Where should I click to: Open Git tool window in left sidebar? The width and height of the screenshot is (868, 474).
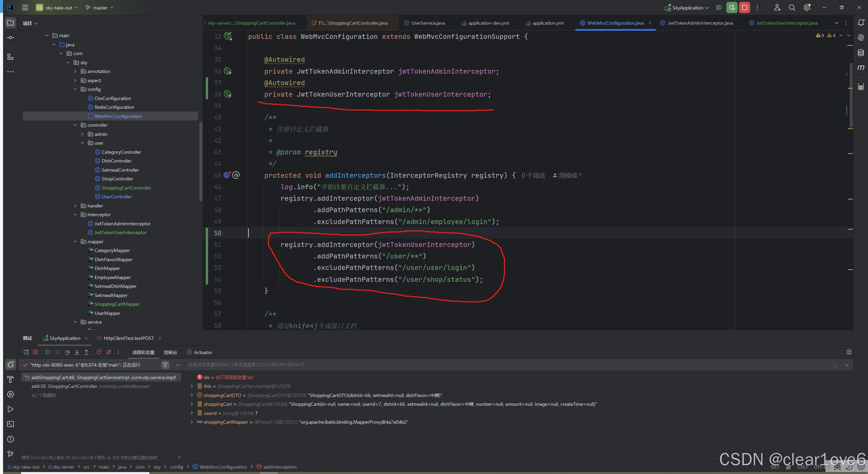click(x=10, y=454)
